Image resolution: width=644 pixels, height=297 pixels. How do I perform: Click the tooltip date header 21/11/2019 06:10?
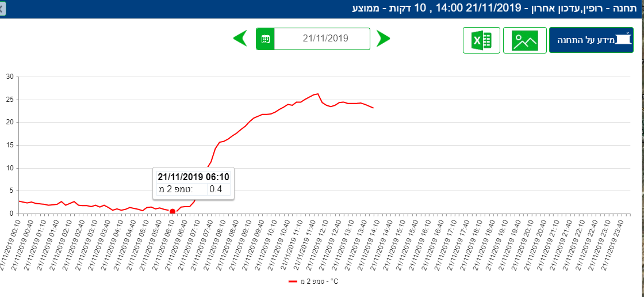193,176
